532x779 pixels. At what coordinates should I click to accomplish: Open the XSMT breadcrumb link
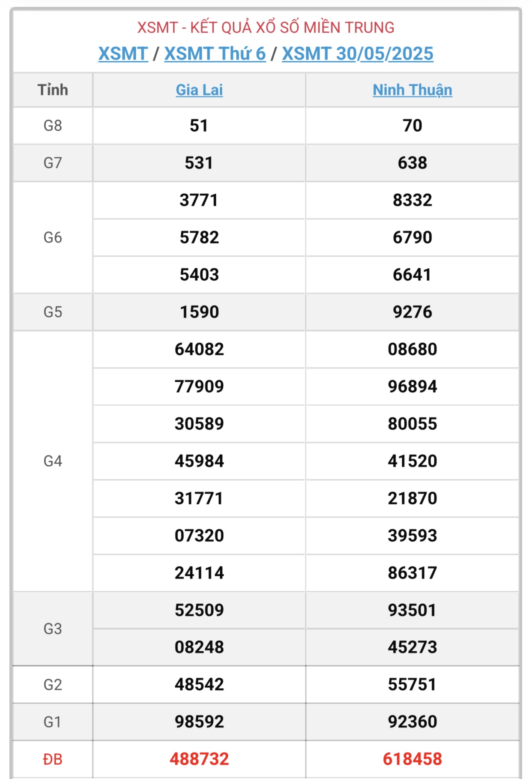click(123, 54)
